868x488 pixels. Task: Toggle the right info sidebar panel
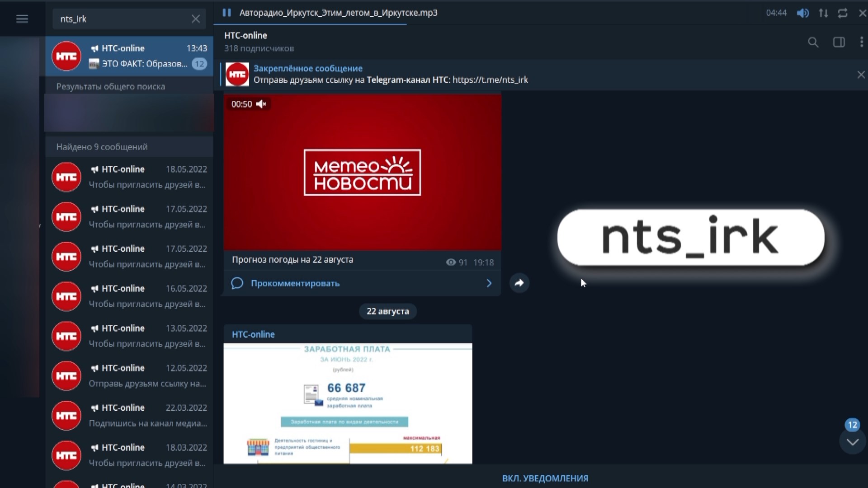point(839,42)
